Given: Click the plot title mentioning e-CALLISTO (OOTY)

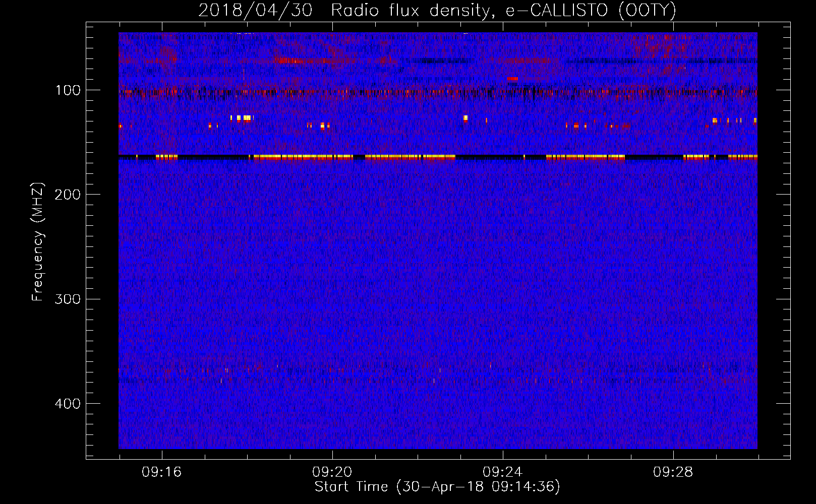Looking at the screenshot, I should [x=437, y=11].
